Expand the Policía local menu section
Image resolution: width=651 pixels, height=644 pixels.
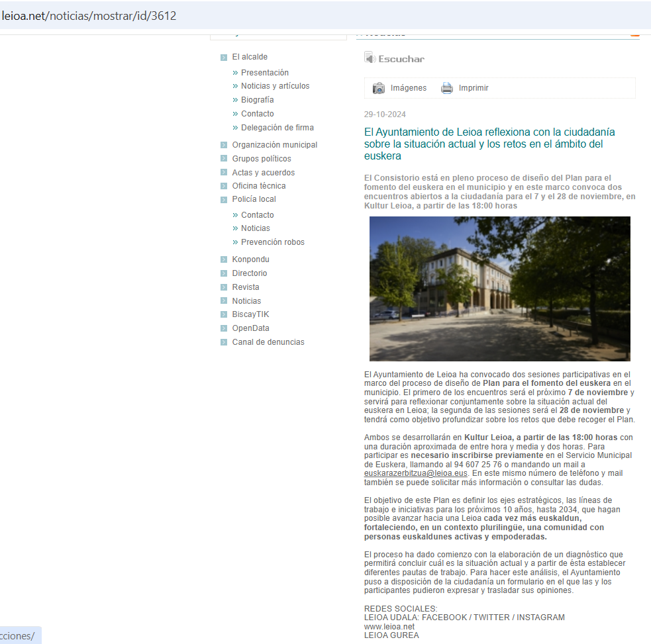(254, 199)
